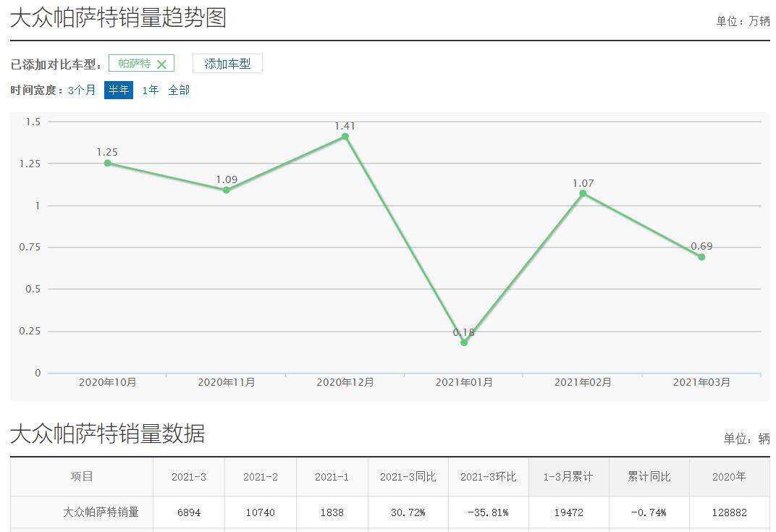Click x-axis label 2020年12月
The height and width of the screenshot is (532, 776).
pos(345,382)
